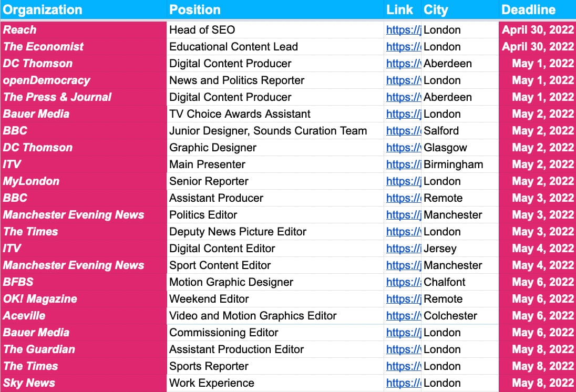Select the Colchester city cell
576x392 pixels.
tap(450, 316)
